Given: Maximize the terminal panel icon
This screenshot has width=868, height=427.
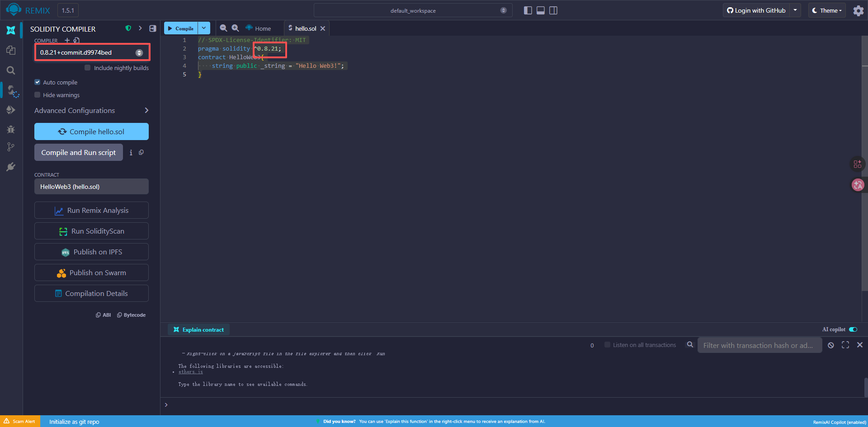Looking at the screenshot, I should coord(845,345).
